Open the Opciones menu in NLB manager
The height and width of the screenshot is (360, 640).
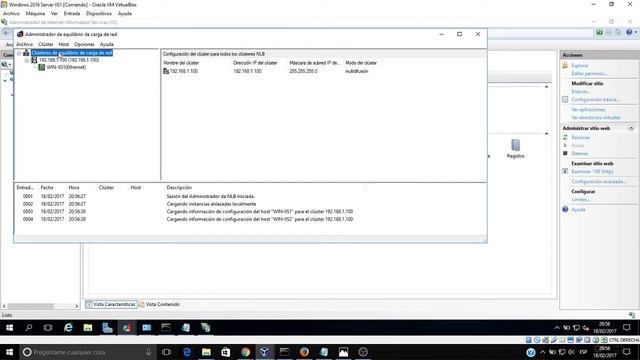[84, 44]
